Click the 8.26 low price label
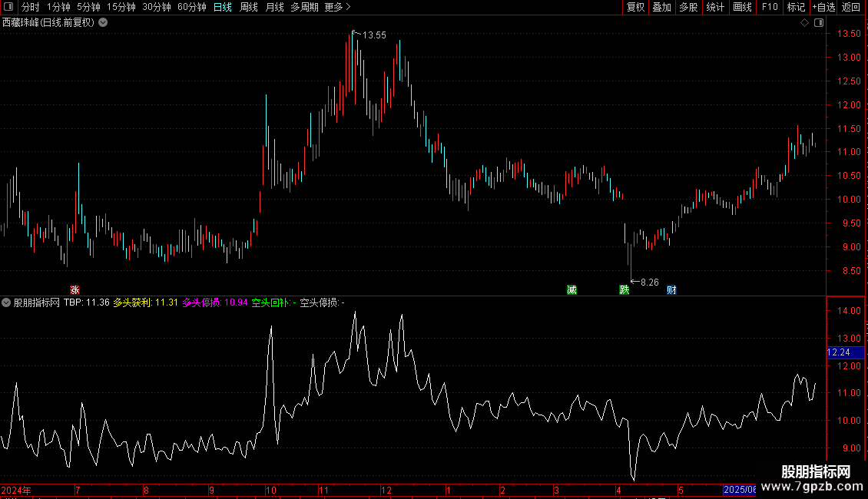Screen dimensions: 868x499 click(x=649, y=283)
